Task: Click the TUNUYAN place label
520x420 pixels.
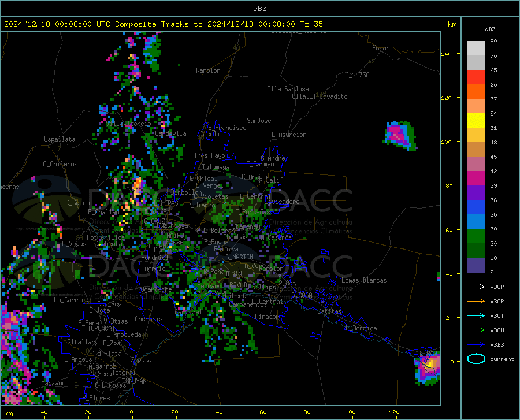Action: coord(134,381)
